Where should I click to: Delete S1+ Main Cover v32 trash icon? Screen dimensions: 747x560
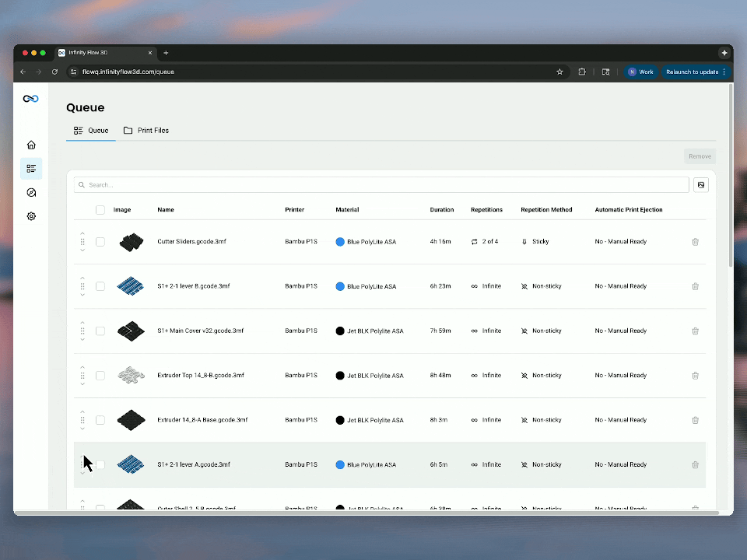click(695, 331)
